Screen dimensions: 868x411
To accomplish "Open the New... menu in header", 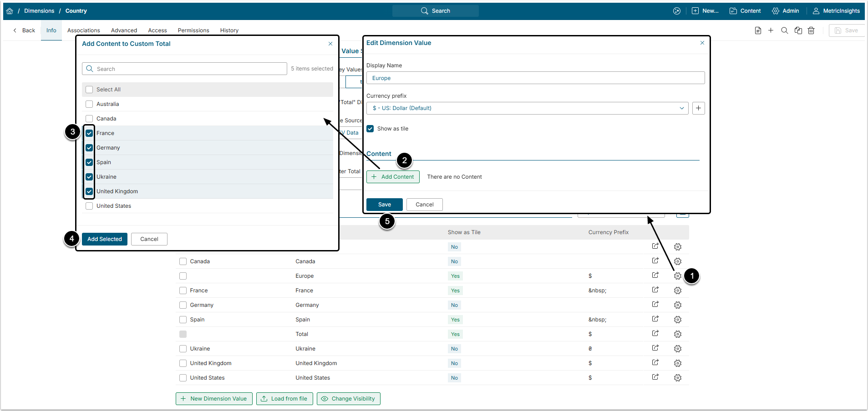I will point(705,11).
